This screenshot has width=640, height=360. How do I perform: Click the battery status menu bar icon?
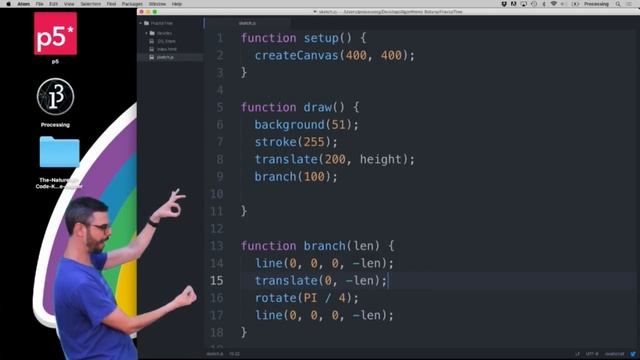pyautogui.click(x=575, y=4)
